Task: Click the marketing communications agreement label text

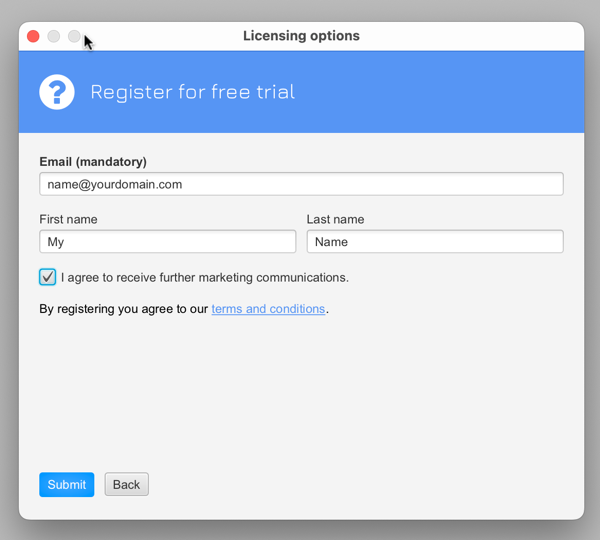Action: click(204, 277)
